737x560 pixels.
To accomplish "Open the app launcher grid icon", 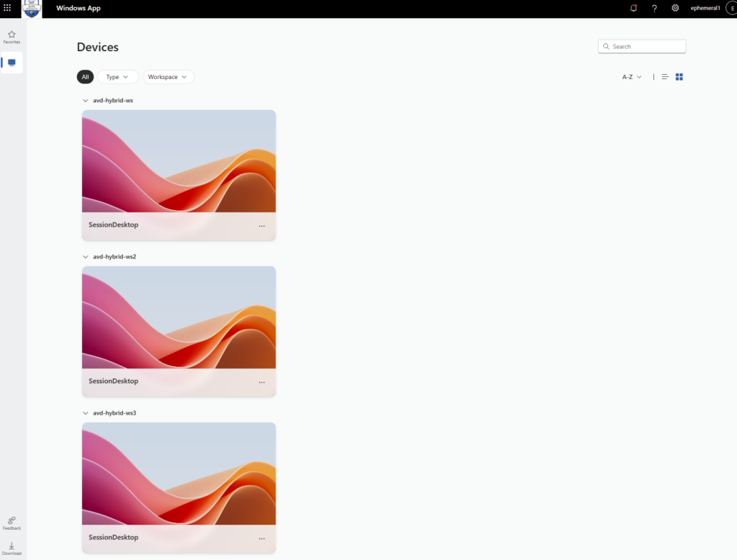I will click(7, 8).
